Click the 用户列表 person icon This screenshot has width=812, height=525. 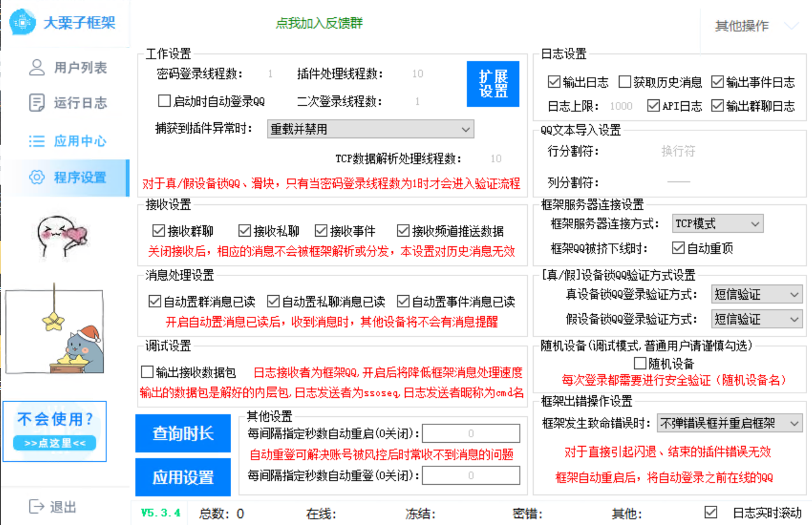37,67
